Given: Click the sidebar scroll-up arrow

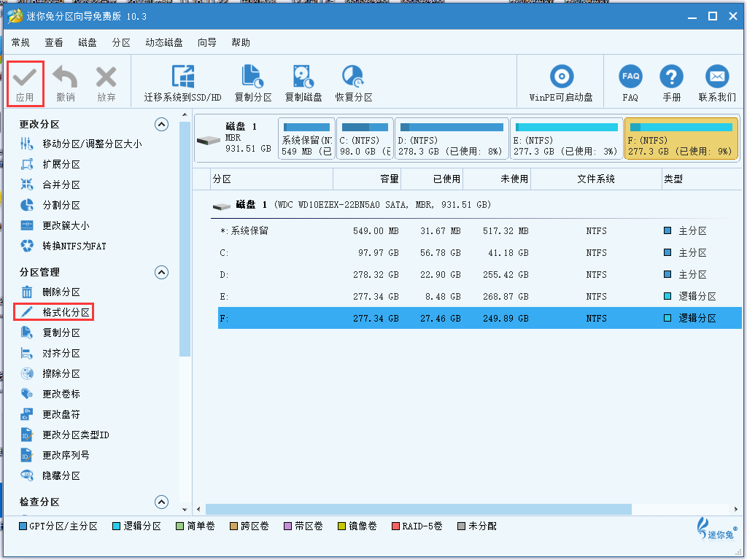Looking at the screenshot, I should click(185, 115).
